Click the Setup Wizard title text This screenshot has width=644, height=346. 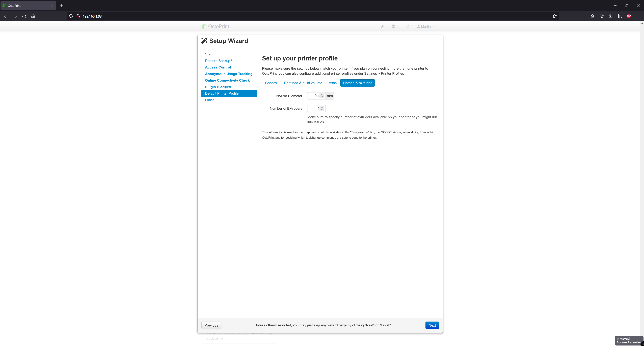(228, 41)
